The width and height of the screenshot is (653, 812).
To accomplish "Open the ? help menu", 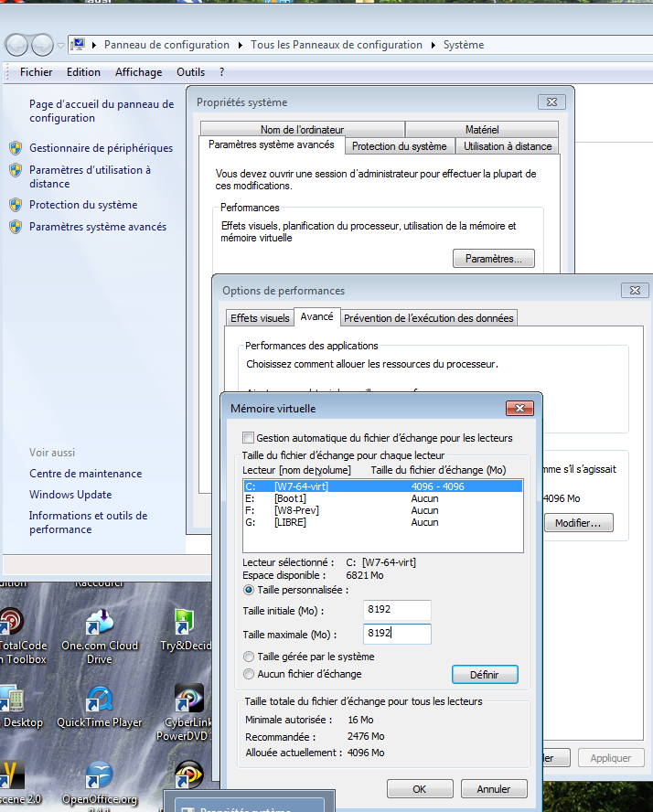I will (221, 72).
